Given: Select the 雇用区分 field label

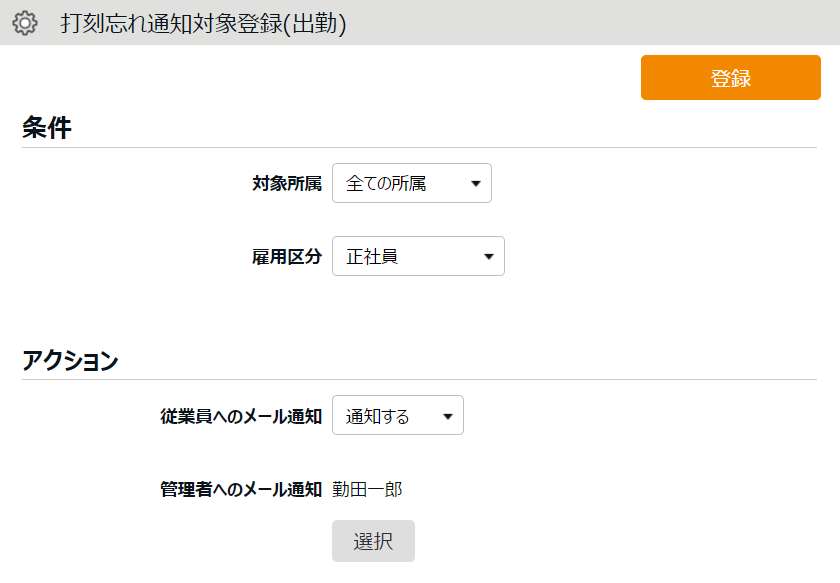Looking at the screenshot, I should (287, 257).
